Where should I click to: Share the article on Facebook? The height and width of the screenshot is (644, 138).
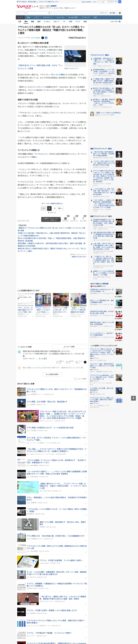tap(46, 38)
